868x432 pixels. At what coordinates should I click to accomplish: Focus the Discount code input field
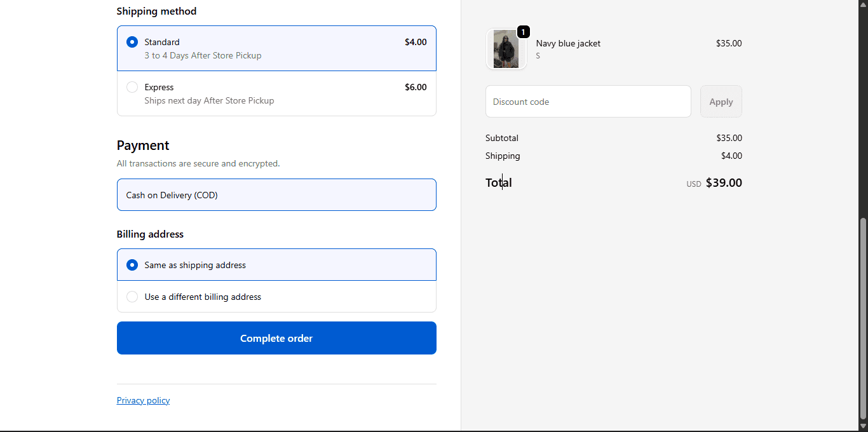(588, 102)
